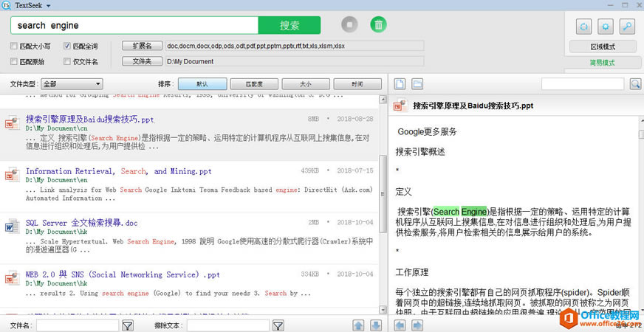
Task: Click the up arrow result navigation icon
Action: click(x=358, y=326)
